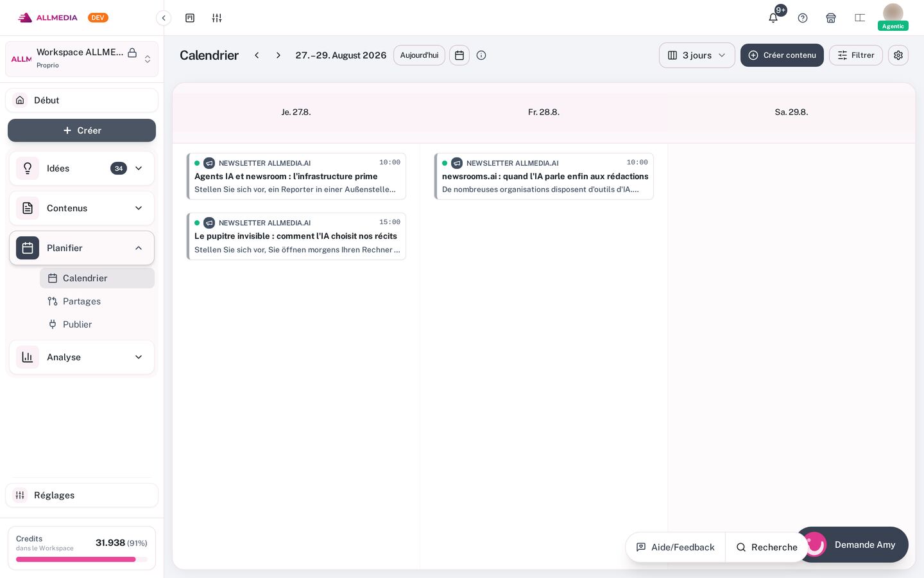Open 'Agents IA et newsroom' newsletter card
Viewport: 924px width, 578px height.
pos(296,176)
